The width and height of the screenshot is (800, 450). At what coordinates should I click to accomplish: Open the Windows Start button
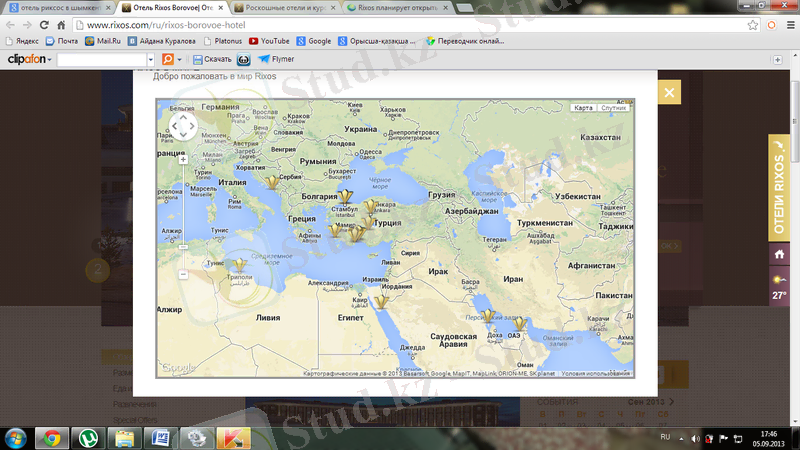click(x=16, y=438)
